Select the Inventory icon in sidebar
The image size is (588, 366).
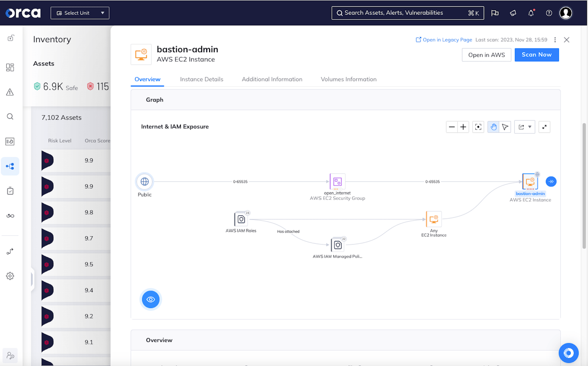(x=10, y=67)
